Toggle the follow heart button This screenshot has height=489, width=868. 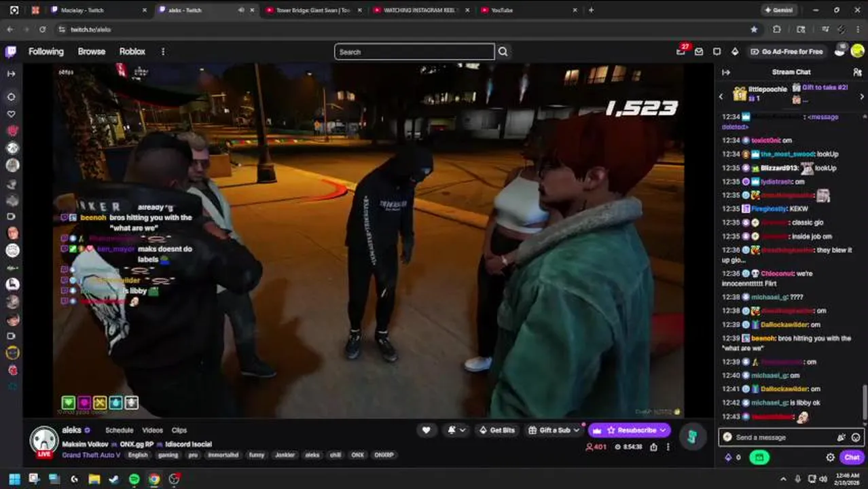point(427,430)
